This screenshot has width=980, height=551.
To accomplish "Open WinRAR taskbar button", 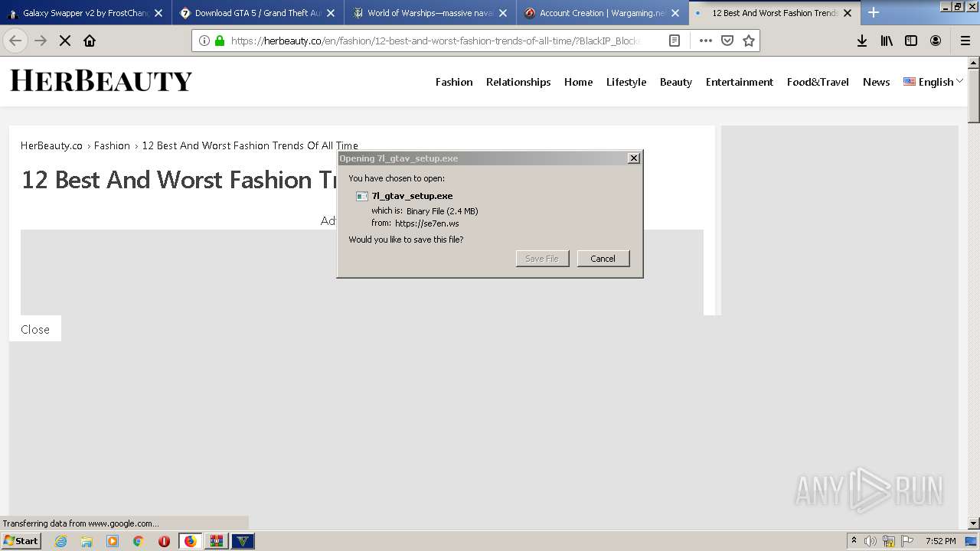I will [216, 541].
